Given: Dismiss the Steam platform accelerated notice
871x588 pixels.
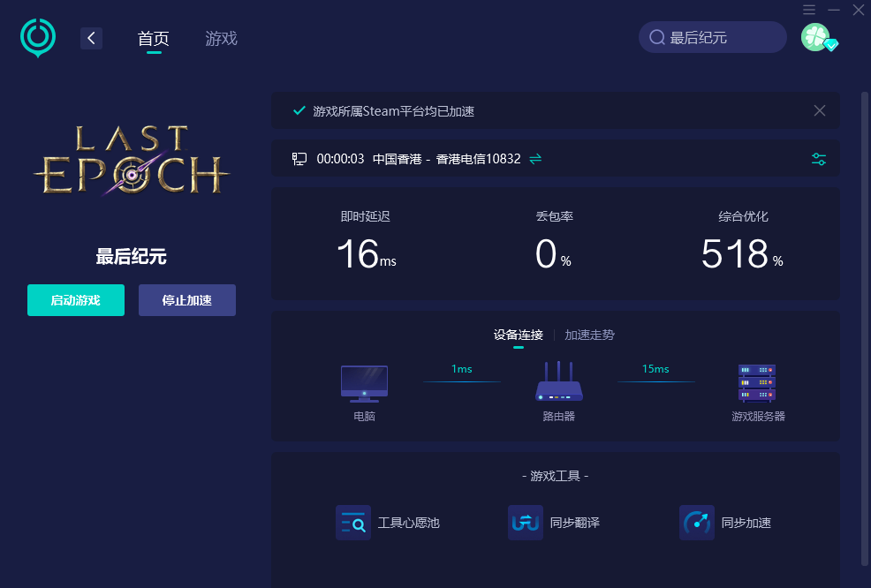Looking at the screenshot, I should click(820, 110).
